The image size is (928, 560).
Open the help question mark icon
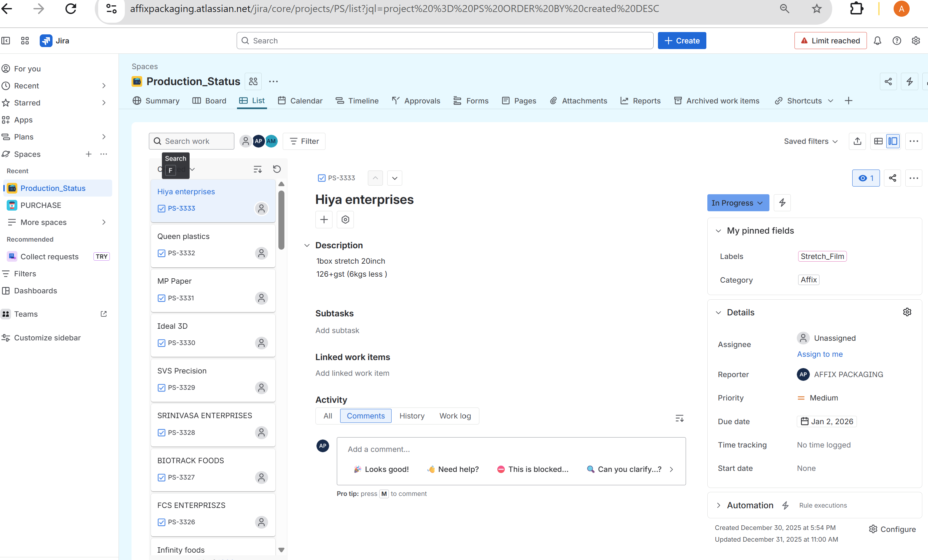(897, 41)
